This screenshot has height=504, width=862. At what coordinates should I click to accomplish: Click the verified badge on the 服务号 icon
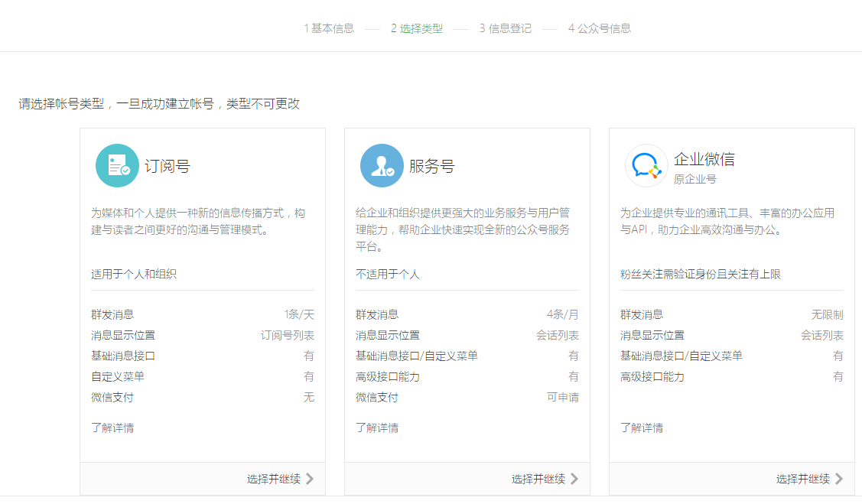click(390, 174)
